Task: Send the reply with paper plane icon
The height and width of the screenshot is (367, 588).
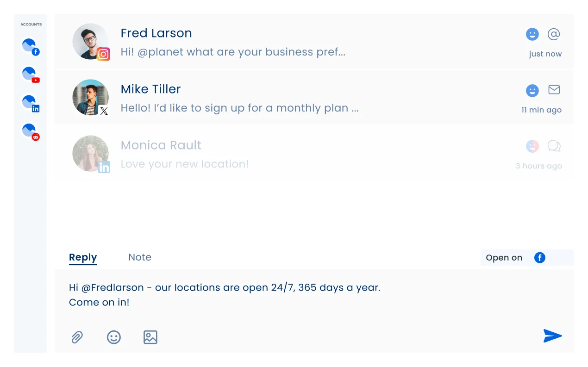Action: click(552, 336)
